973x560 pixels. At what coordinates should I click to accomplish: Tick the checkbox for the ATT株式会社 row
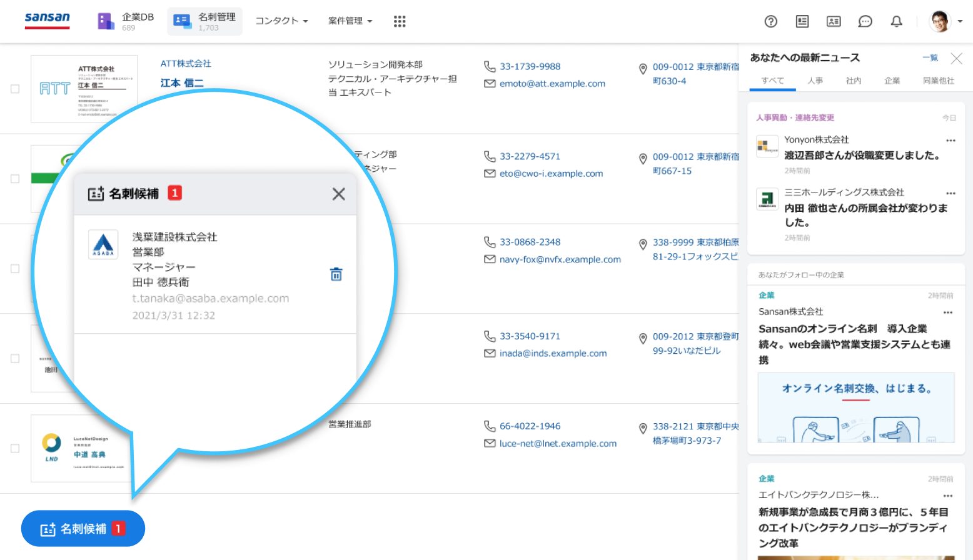pyautogui.click(x=15, y=89)
